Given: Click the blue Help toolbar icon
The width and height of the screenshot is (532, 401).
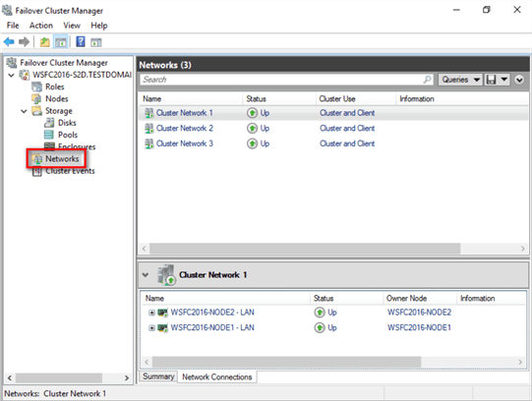Looking at the screenshot, I should (81, 42).
